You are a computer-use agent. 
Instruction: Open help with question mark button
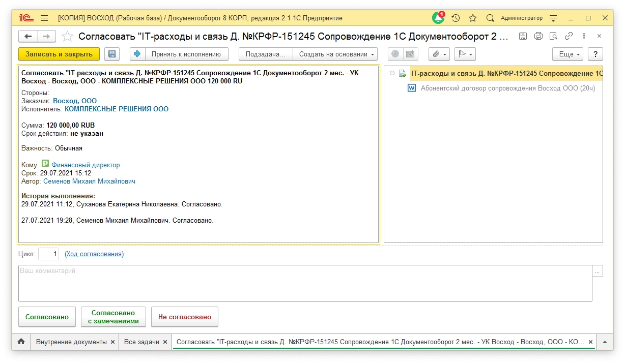tap(595, 54)
